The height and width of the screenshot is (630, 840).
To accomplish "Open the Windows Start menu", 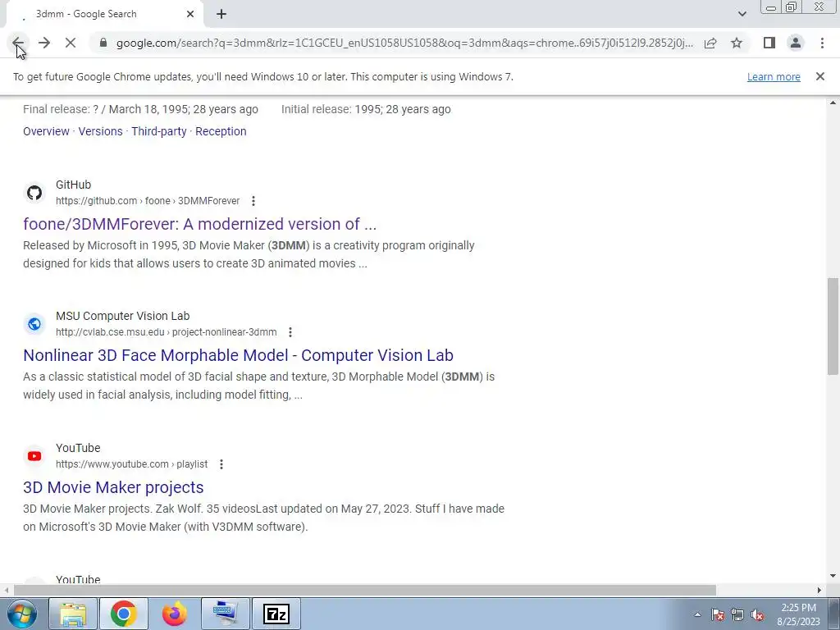I will click(21, 614).
